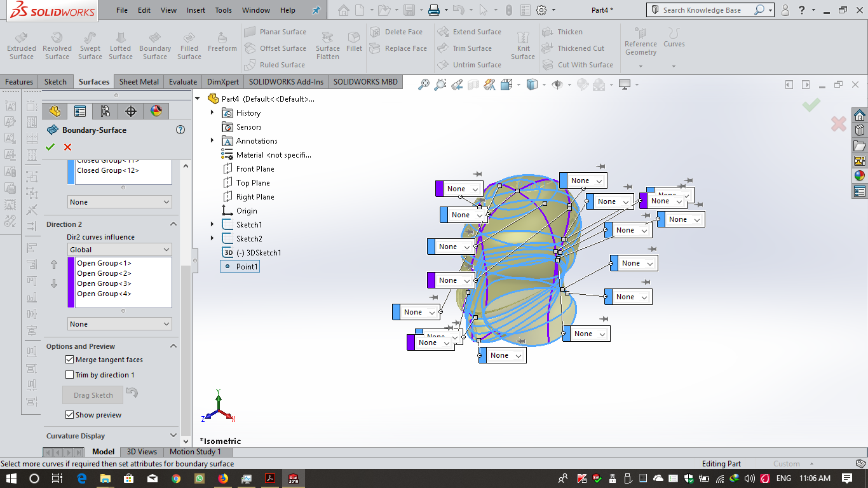Select Front Plane in tree
This screenshot has width=868, height=488.
click(248, 169)
